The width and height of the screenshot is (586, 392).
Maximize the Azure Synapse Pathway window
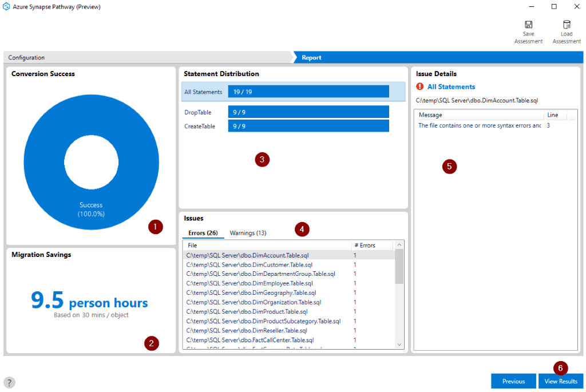(x=554, y=7)
